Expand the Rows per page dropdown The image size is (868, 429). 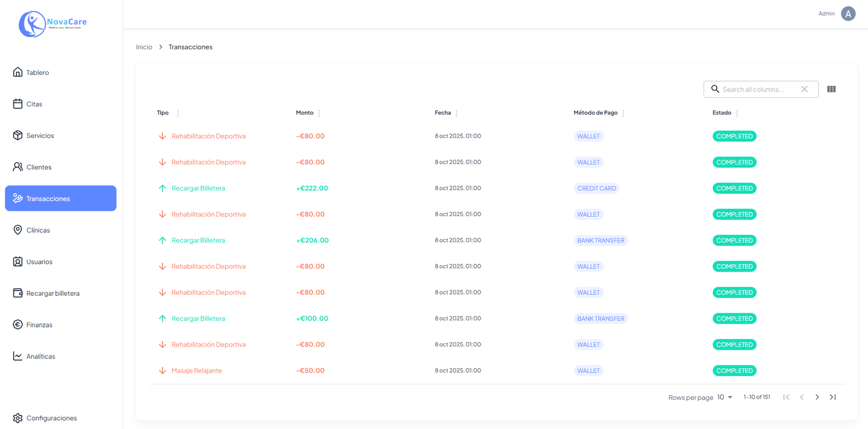click(x=725, y=398)
